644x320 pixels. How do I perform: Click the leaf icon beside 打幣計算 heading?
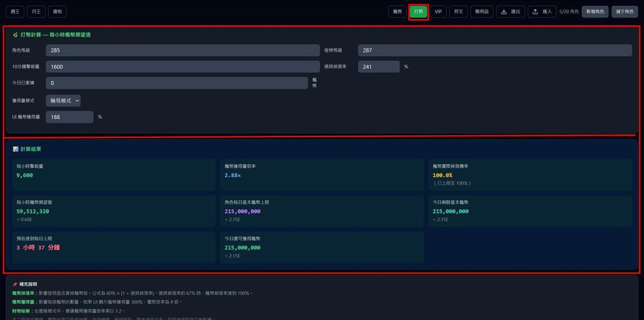pyautogui.click(x=15, y=35)
